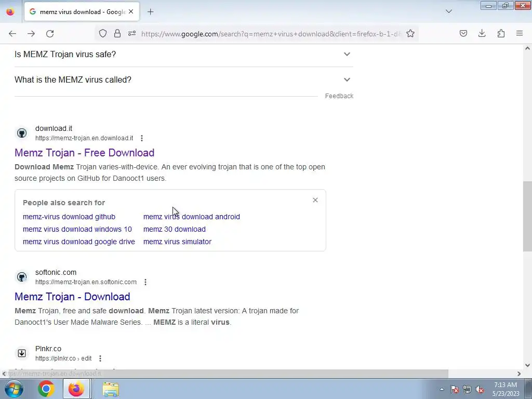The width and height of the screenshot is (532, 399).
Task: Open more options for softonic.com result
Action: (145, 282)
